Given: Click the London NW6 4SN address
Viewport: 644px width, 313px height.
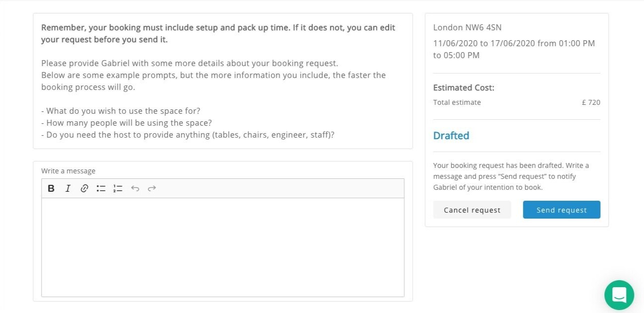Looking at the screenshot, I should coord(467,28).
